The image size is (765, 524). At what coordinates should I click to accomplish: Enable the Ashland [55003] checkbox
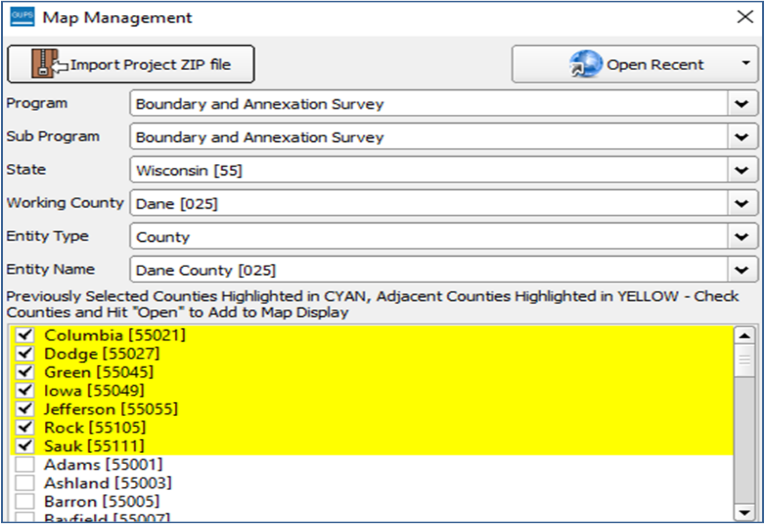(x=25, y=483)
